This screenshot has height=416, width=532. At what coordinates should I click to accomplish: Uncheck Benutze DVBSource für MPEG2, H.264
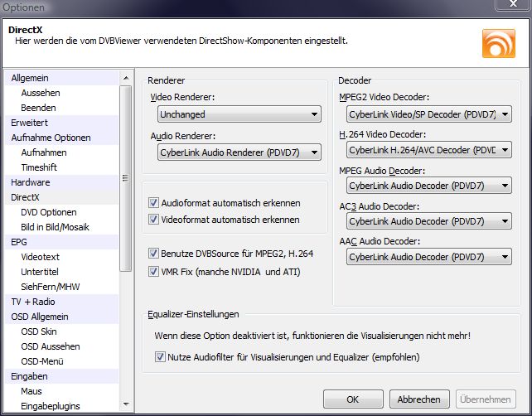(x=153, y=254)
